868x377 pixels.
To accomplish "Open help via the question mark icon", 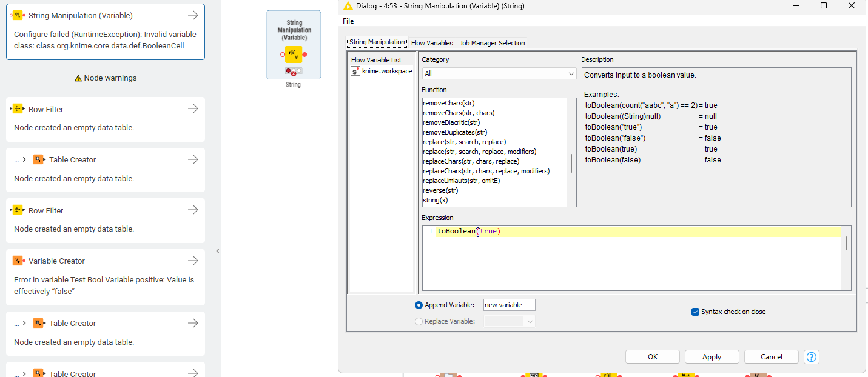I will coord(812,357).
